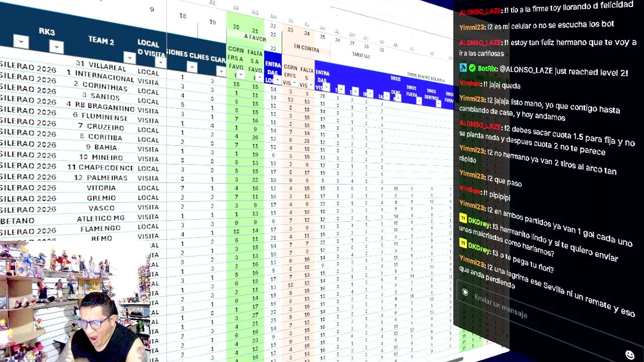Click BotRix's green verified checkmark badge
The width and height of the screenshot is (644, 362).
[x=472, y=68]
